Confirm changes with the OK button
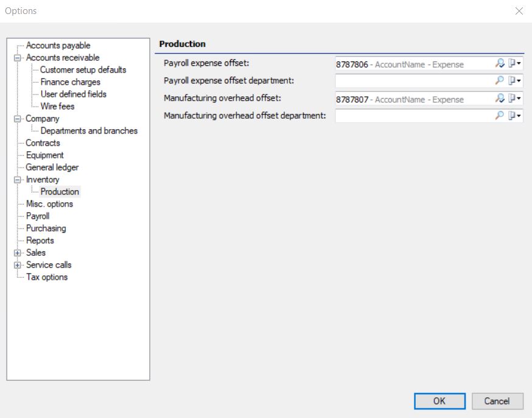This screenshot has height=418, width=532. click(439, 401)
